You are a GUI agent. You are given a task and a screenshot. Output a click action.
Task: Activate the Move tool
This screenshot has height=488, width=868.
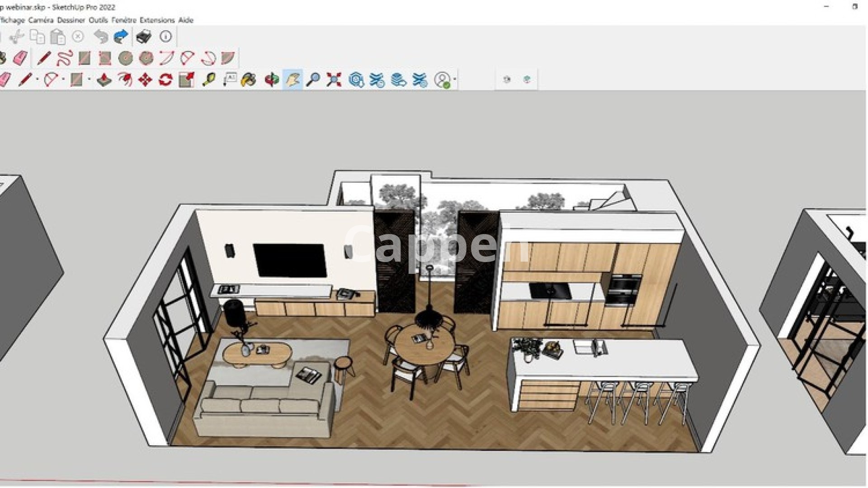145,80
